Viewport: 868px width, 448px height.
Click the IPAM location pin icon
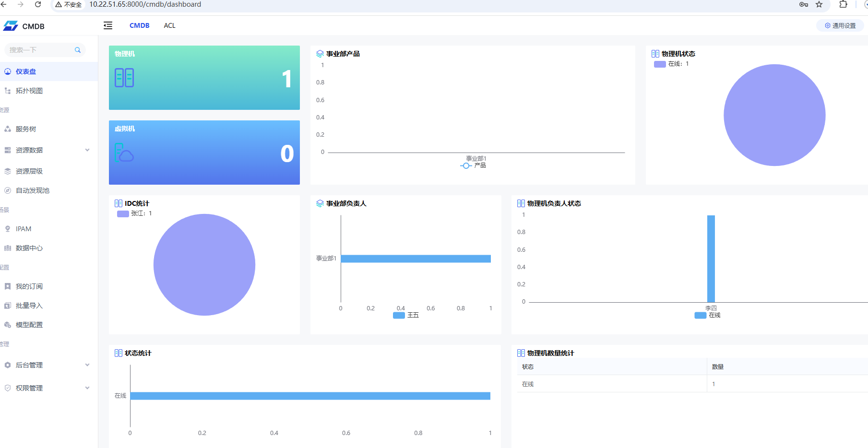click(x=8, y=229)
